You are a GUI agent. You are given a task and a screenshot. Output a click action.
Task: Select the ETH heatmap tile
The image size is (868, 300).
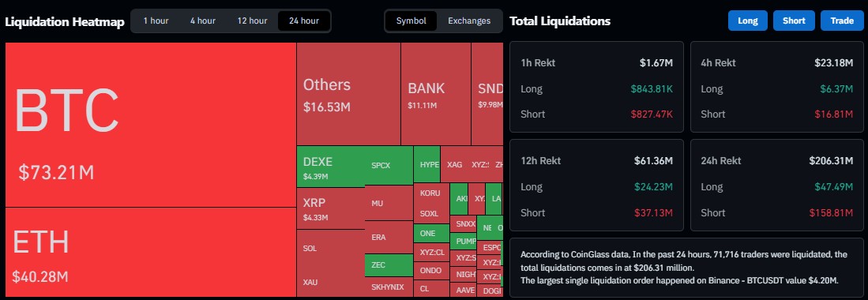(151, 253)
